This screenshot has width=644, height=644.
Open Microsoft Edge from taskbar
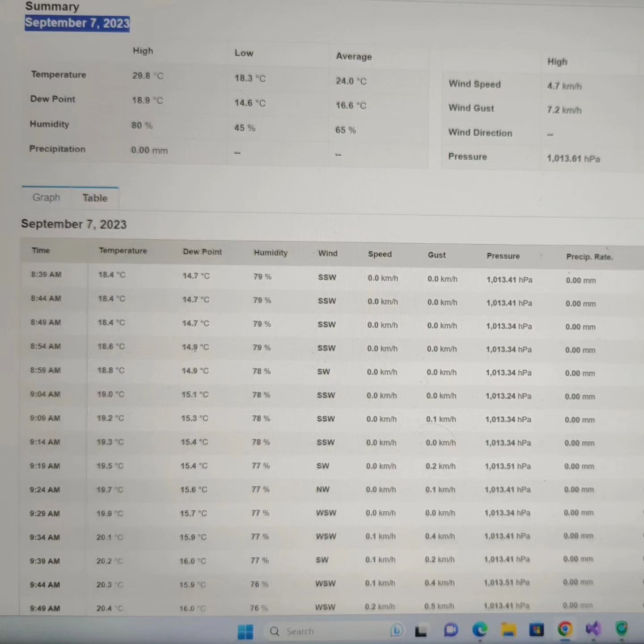[480, 630]
